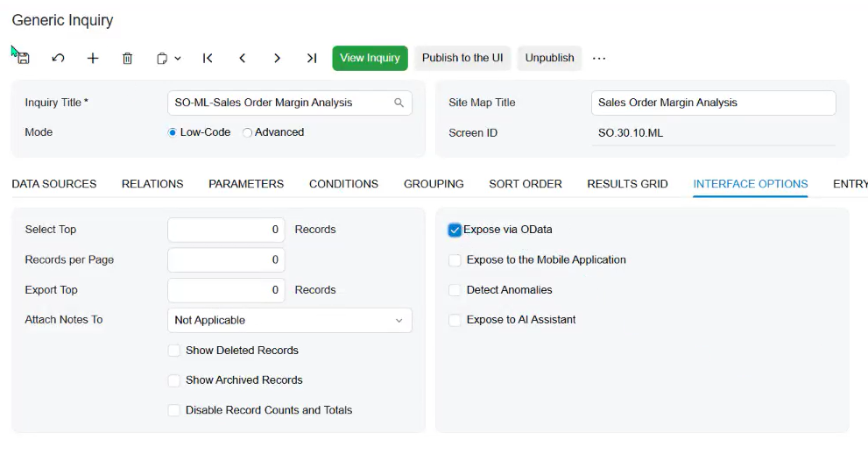Select the Interface Options tab
The image size is (868, 454).
[x=750, y=184]
